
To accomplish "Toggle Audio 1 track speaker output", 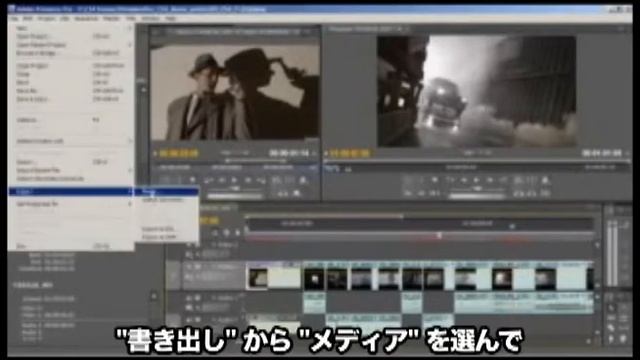I will (188, 298).
